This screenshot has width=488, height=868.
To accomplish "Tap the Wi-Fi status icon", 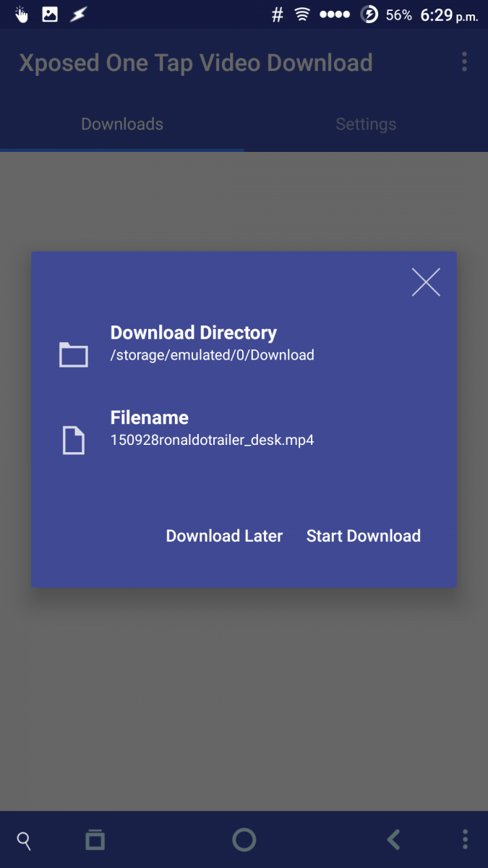I will (302, 14).
